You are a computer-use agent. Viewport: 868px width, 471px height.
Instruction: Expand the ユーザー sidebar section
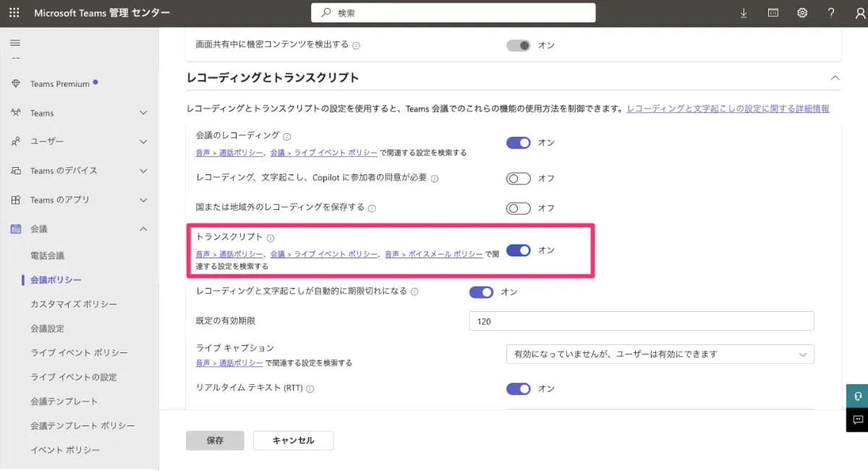click(x=142, y=141)
